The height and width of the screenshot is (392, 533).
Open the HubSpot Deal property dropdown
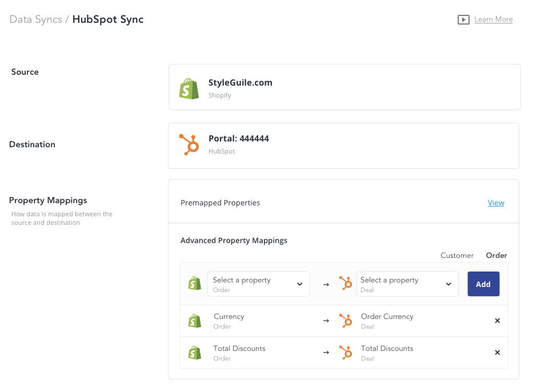click(407, 284)
